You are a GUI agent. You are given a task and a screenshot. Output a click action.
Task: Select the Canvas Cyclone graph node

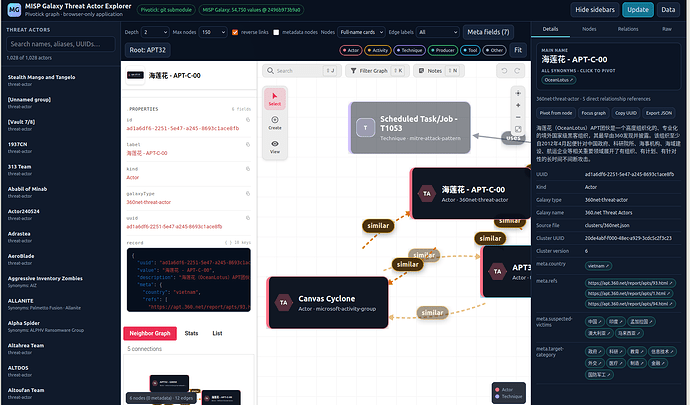pyautogui.click(x=328, y=302)
